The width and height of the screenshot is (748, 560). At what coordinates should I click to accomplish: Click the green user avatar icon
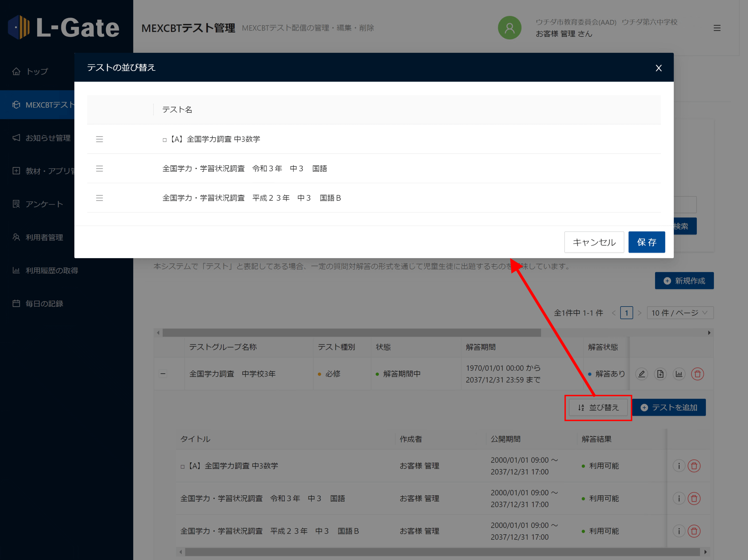coord(509,28)
